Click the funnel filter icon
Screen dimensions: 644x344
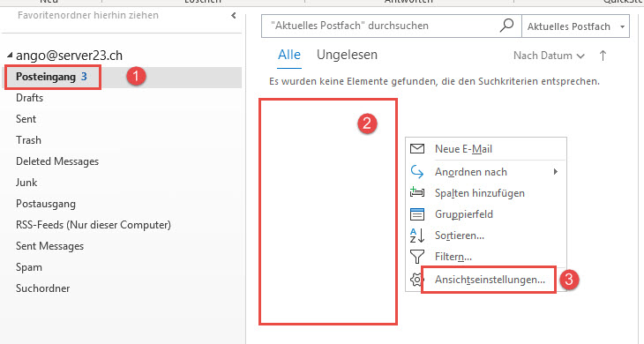coord(417,257)
